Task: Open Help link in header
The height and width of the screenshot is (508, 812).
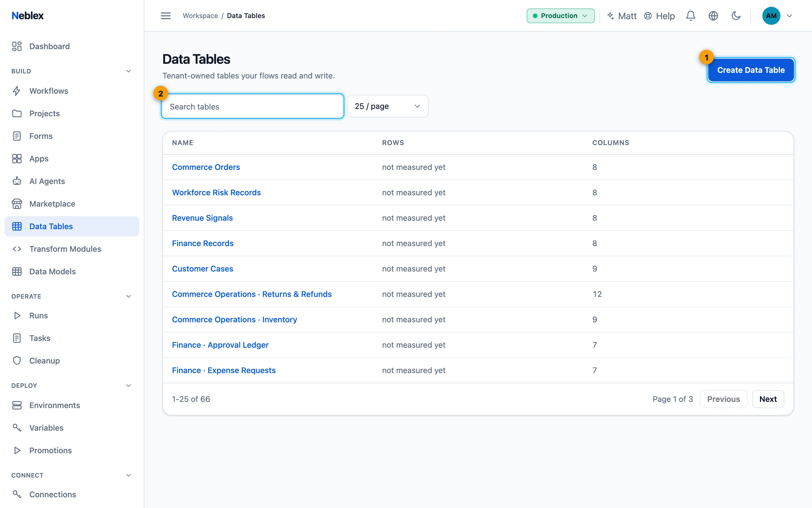Action: click(x=659, y=16)
